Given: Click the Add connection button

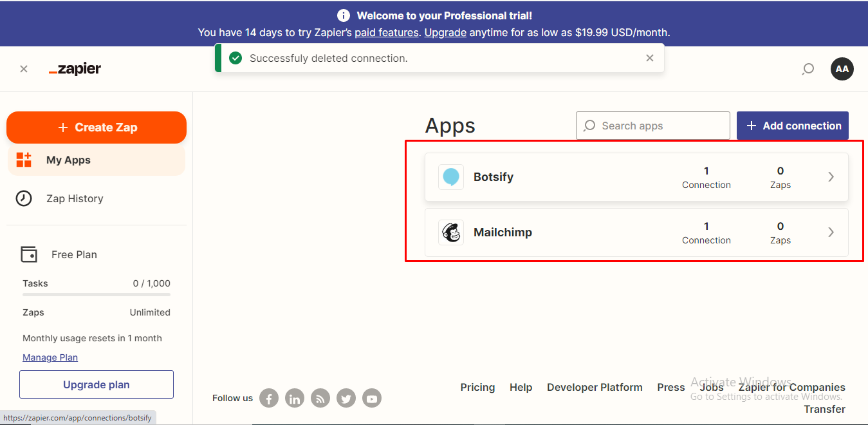Looking at the screenshot, I should pyautogui.click(x=793, y=126).
